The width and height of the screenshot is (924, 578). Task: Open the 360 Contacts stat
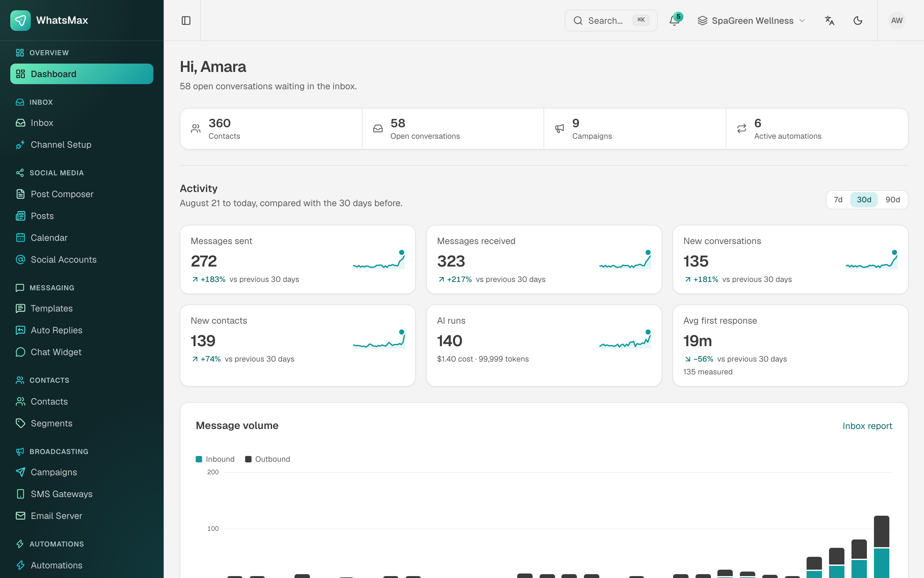pyautogui.click(x=271, y=129)
